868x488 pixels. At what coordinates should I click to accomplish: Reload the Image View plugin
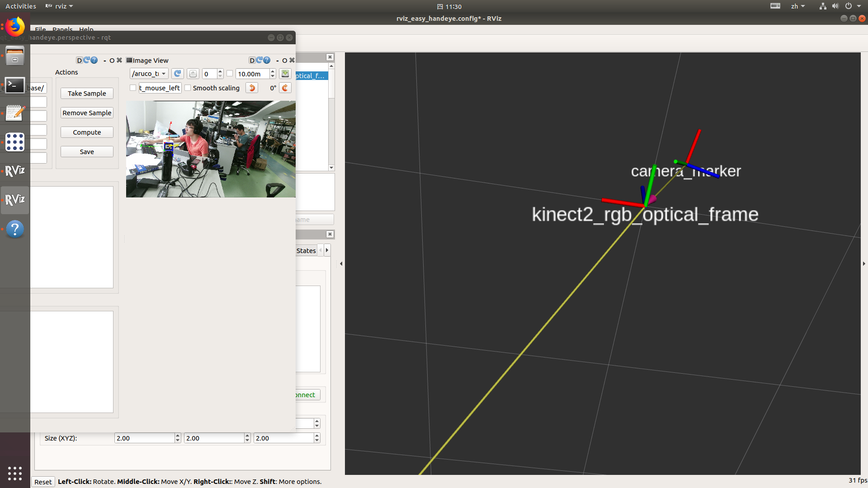[x=259, y=60]
